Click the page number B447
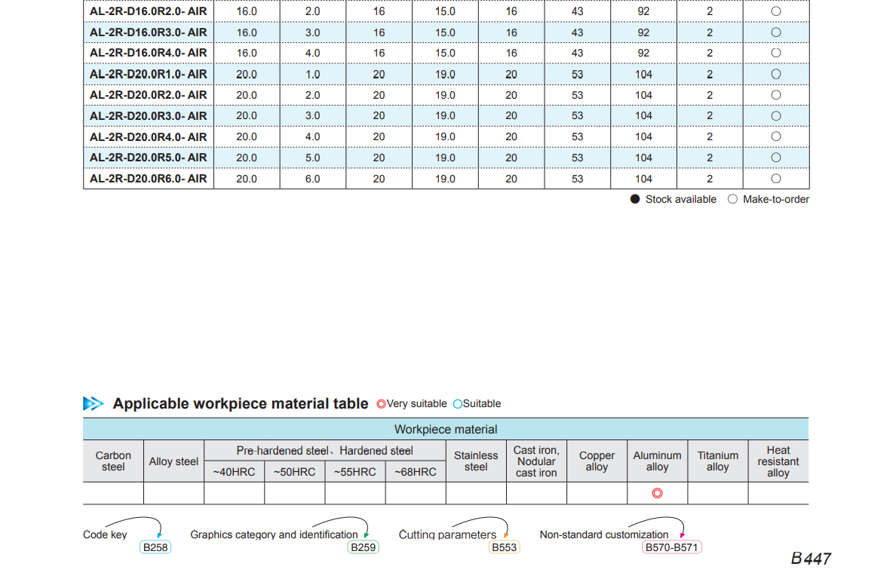 pyautogui.click(x=811, y=559)
